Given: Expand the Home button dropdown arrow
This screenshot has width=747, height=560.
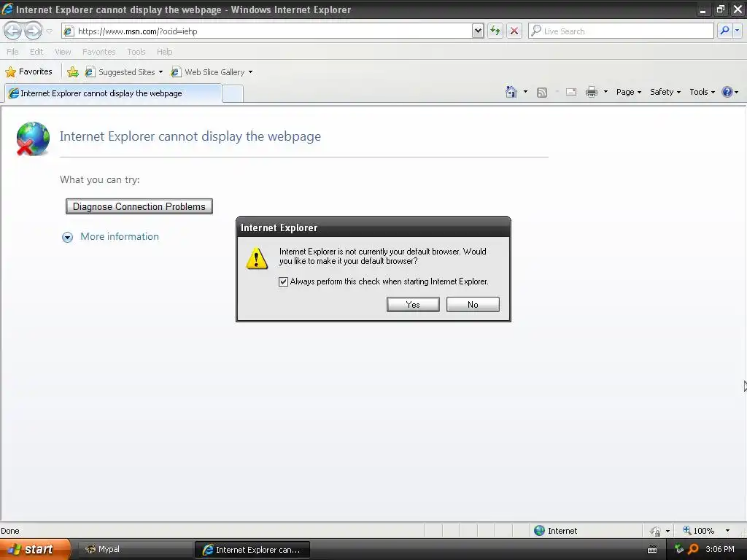Looking at the screenshot, I should (x=525, y=92).
